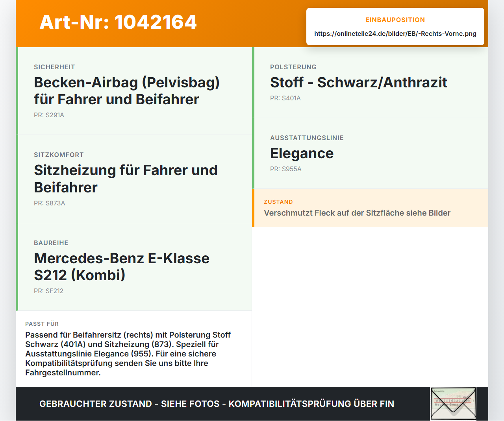
Task: Click the Passend für Beifahrersitz description paragraph
Action: coord(128,354)
